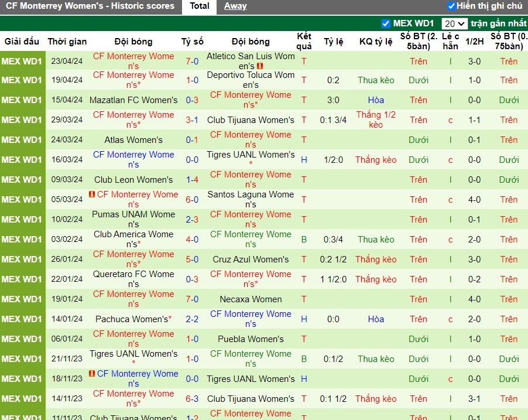Switch to the Away tab
This screenshot has width=528, height=420.
click(x=235, y=6)
